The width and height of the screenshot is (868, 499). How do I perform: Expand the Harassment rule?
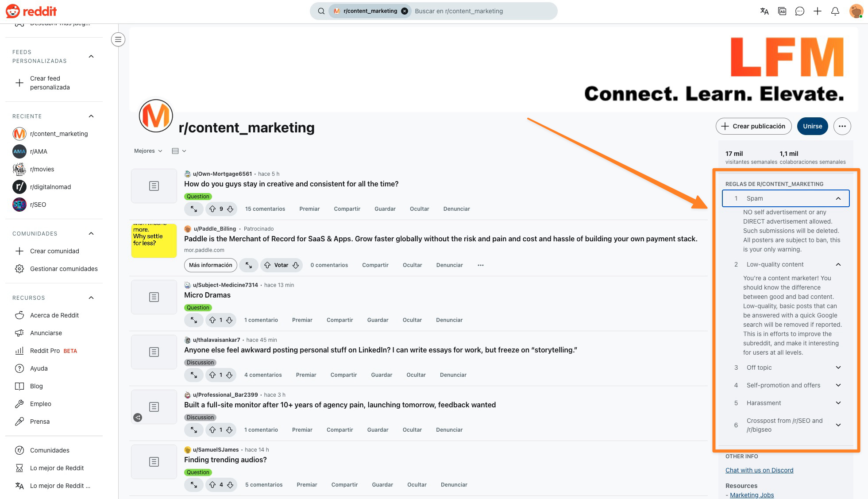point(838,403)
